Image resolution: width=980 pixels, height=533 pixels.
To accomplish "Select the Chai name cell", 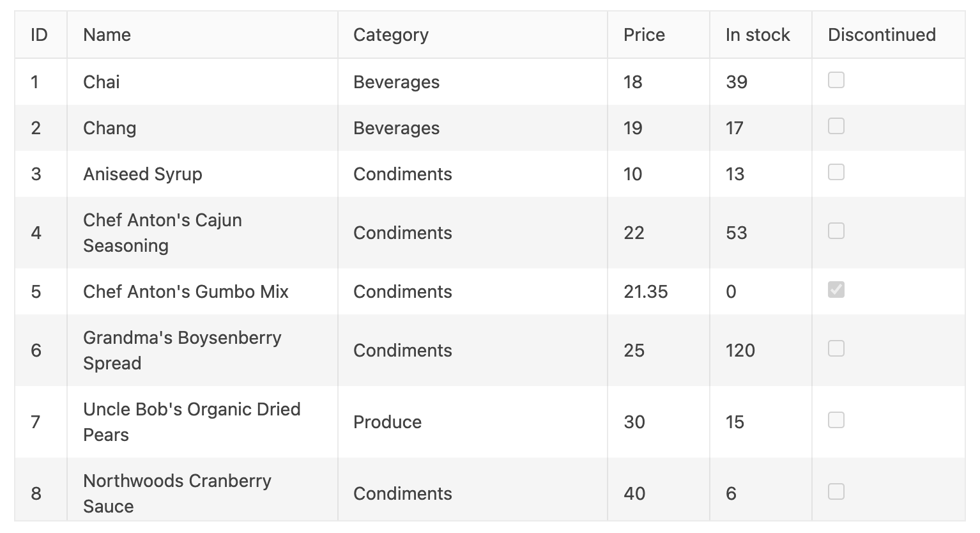I will tap(102, 82).
